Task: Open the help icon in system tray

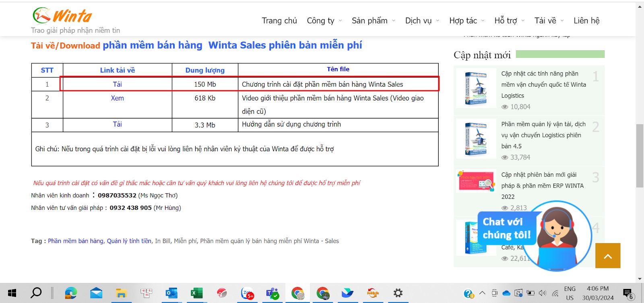Action: coord(469,293)
